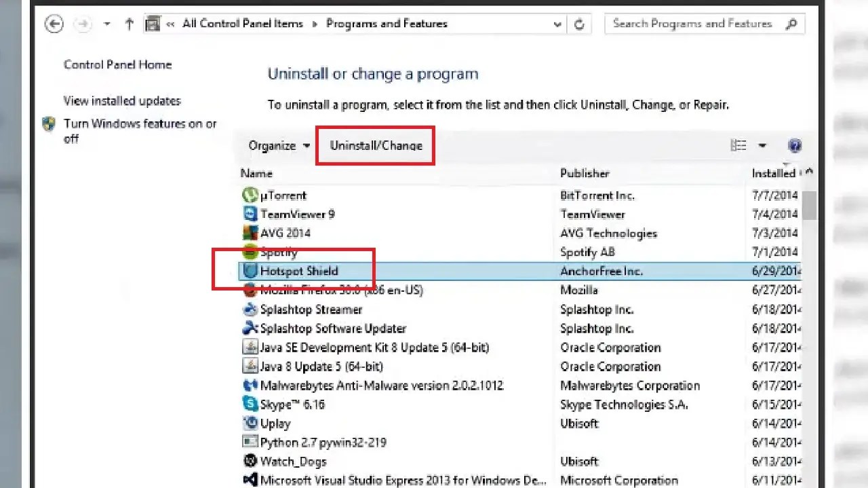Click the AVG 2014 program icon
The width and height of the screenshot is (868, 488).
(x=250, y=233)
